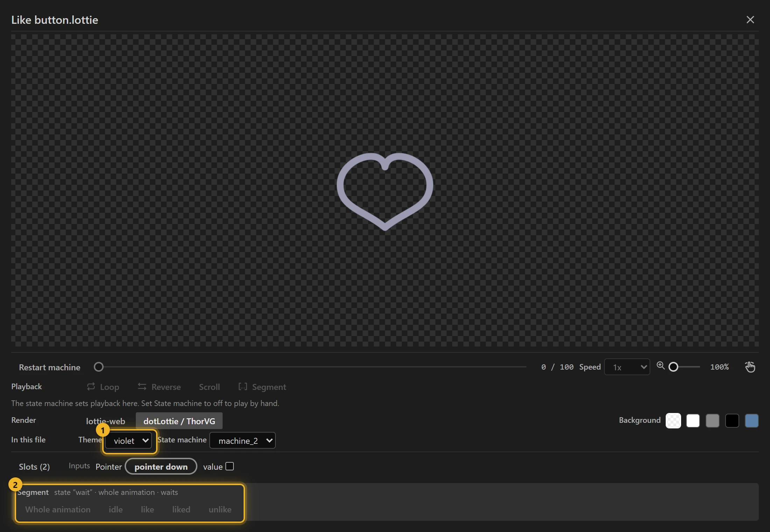Activate the pan hand tool icon

(750, 367)
